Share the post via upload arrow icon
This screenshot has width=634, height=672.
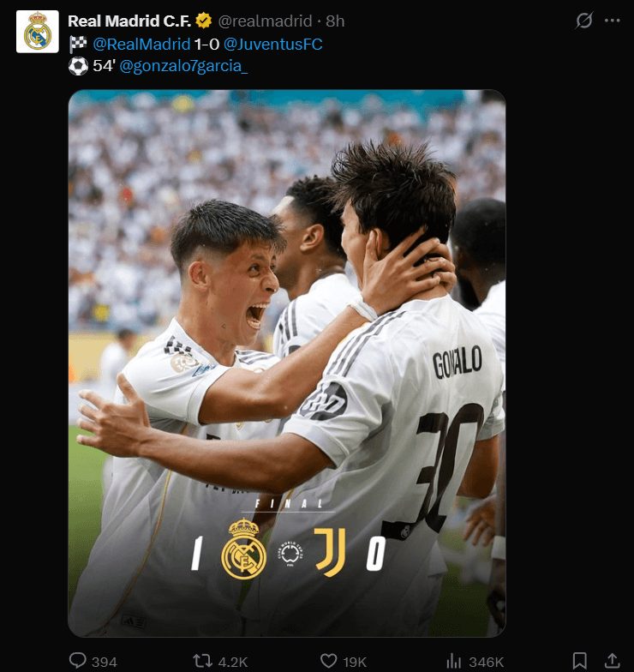click(x=612, y=660)
